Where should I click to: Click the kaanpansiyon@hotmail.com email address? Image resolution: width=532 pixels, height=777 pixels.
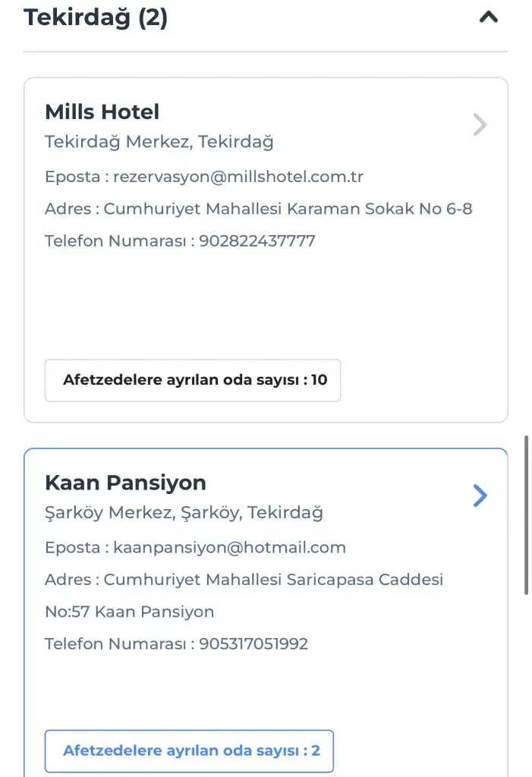tap(229, 547)
